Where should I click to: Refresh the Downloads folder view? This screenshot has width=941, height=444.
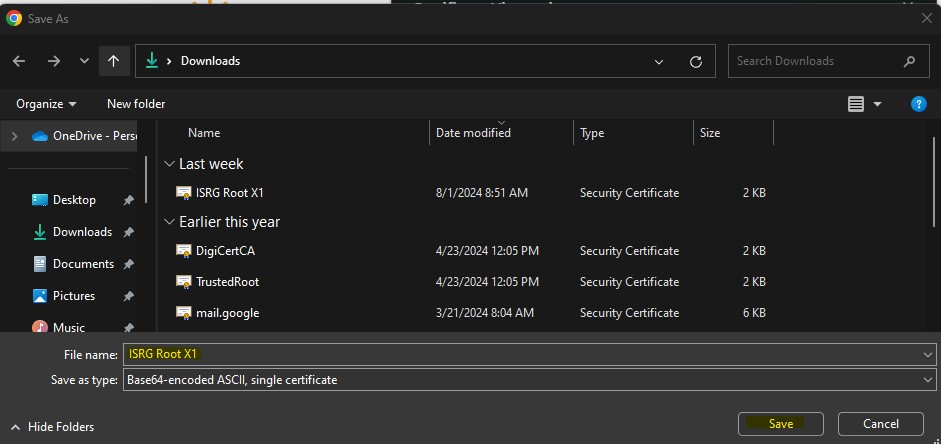click(x=696, y=61)
